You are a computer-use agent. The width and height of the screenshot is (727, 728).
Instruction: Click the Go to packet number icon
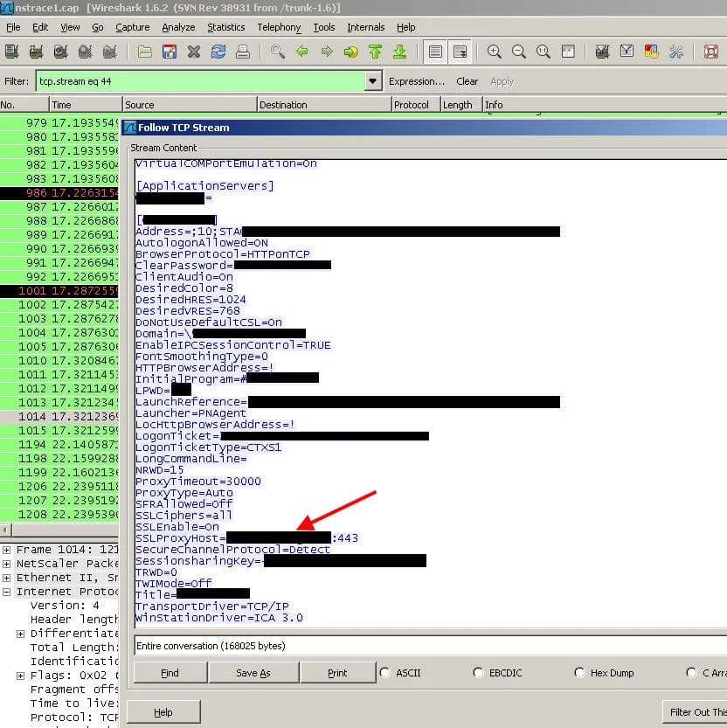coord(351,51)
